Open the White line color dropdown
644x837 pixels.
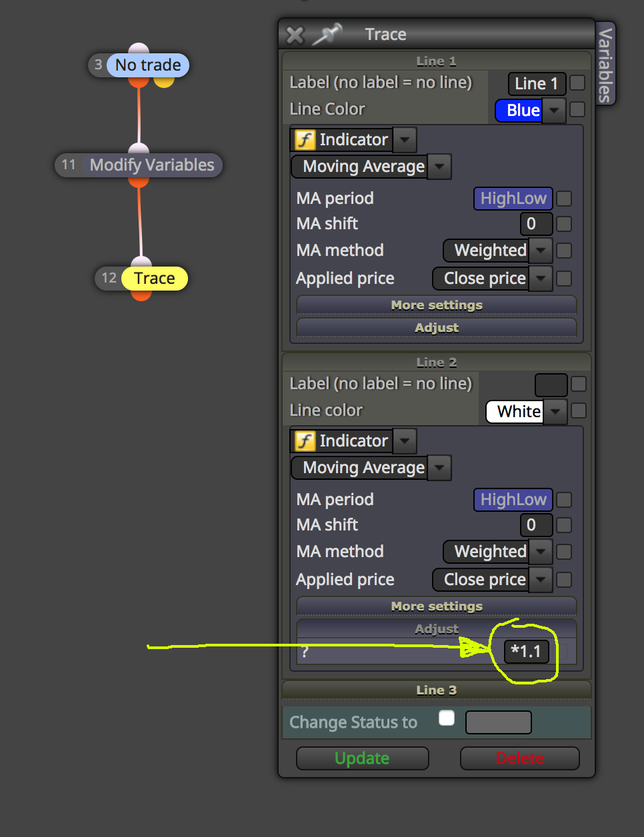[555, 412]
